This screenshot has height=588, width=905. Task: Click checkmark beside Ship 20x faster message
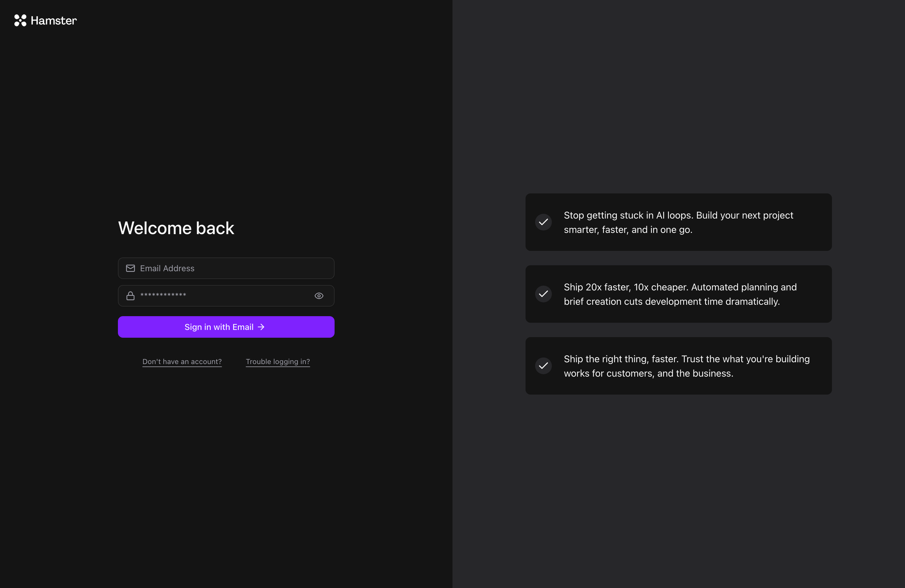pos(543,294)
